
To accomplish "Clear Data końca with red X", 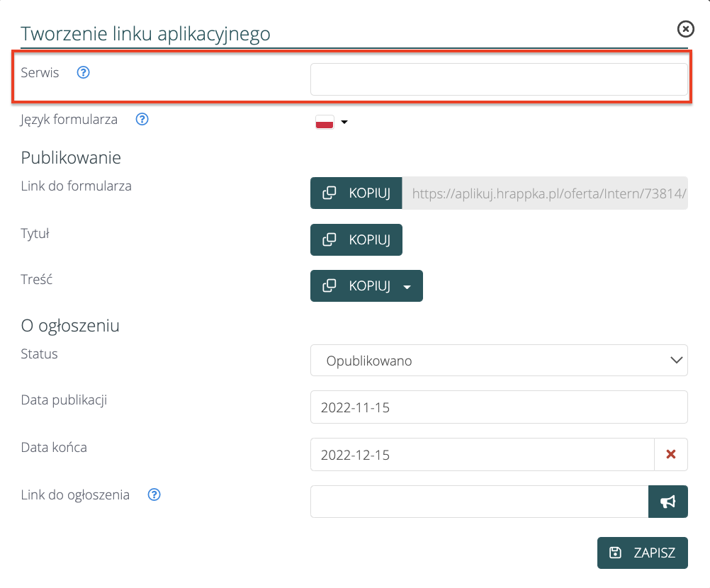I will coord(671,455).
